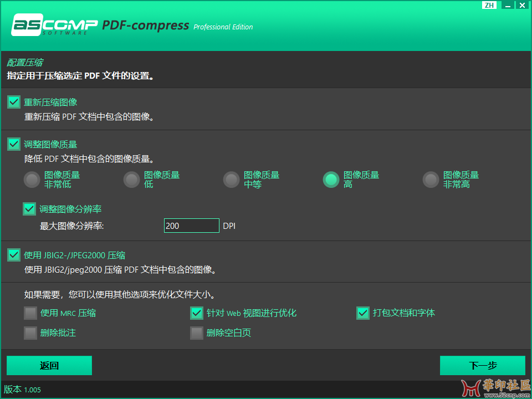
Task: Click the DPI unit label
Action: coord(229,226)
